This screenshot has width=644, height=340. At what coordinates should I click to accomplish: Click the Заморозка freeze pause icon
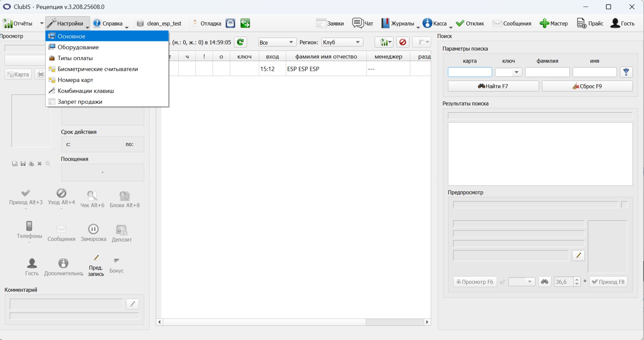93,229
